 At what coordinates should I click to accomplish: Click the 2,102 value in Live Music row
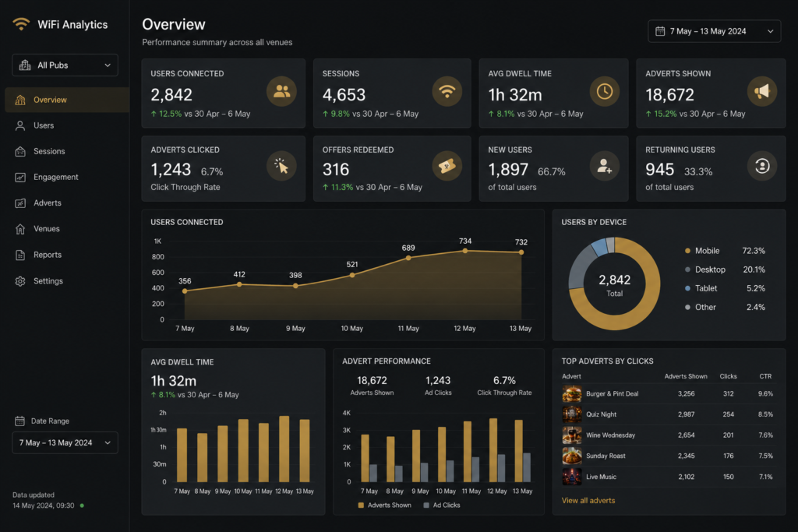click(x=686, y=477)
